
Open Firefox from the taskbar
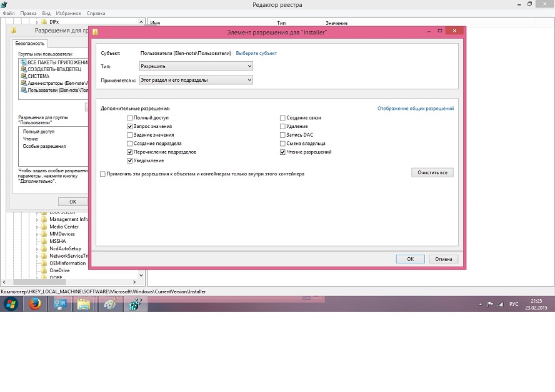pos(35,304)
